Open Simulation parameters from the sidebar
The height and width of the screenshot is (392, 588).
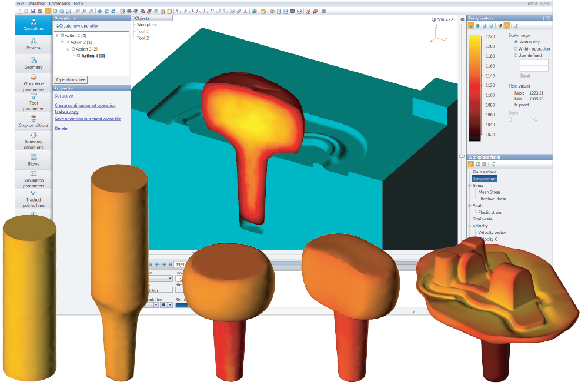coord(34,179)
